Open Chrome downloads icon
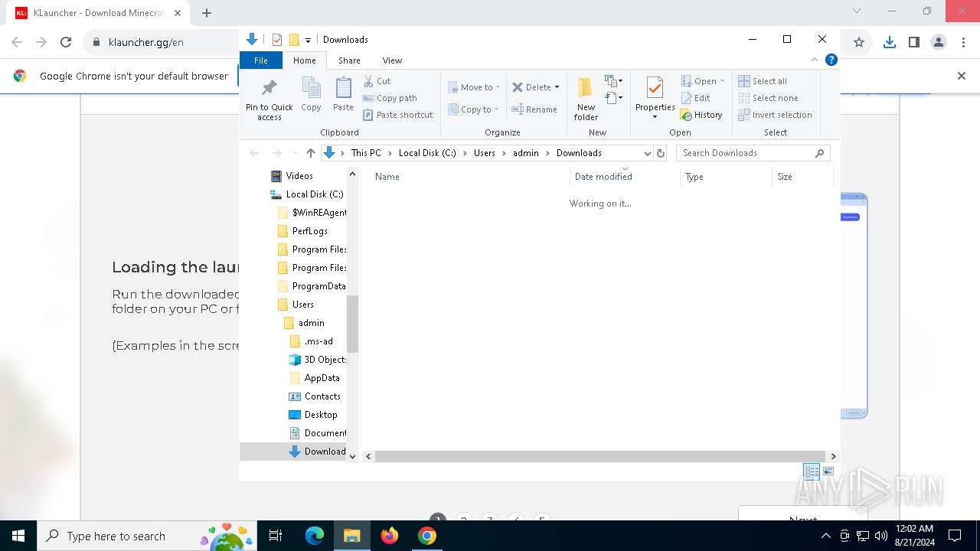The image size is (980, 551). (889, 42)
